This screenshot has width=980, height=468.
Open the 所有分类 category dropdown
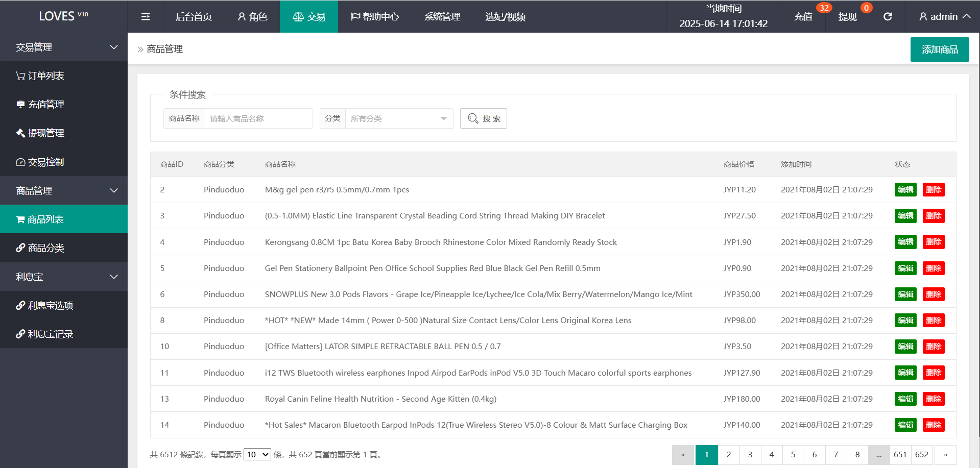pyautogui.click(x=399, y=118)
